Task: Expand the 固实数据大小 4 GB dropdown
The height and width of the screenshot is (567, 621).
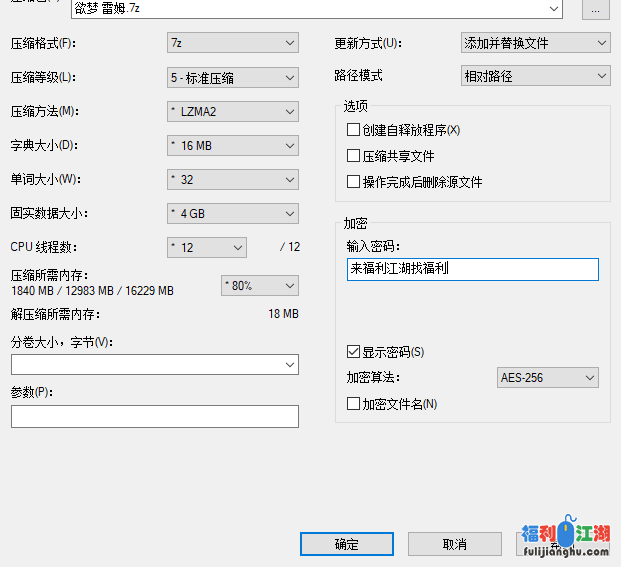Action: (232, 213)
